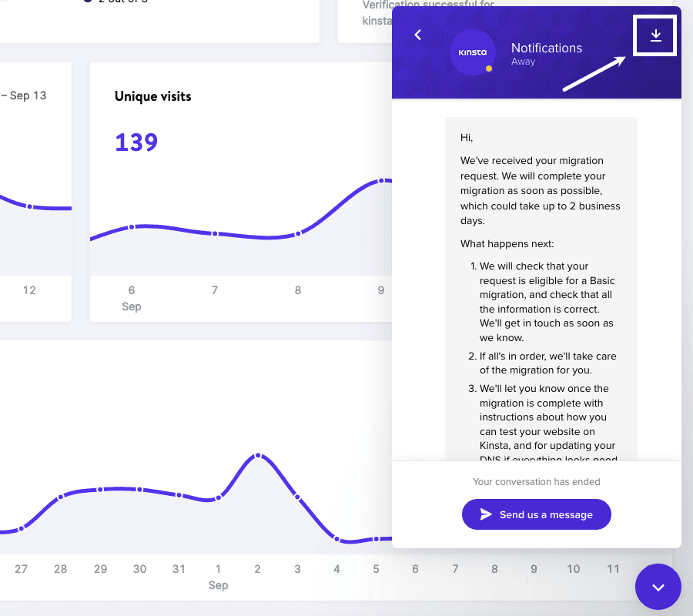Click the data point above day 30
This screenshot has height=616, width=693.
coord(139,490)
